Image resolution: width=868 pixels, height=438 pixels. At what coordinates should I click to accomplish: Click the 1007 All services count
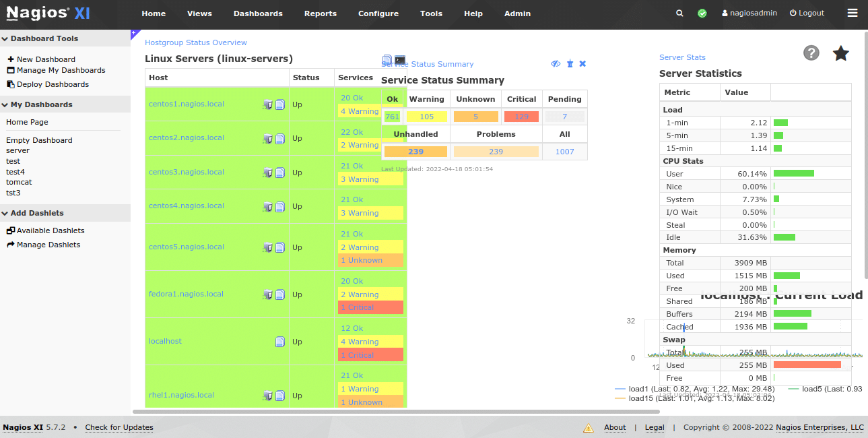click(x=565, y=152)
